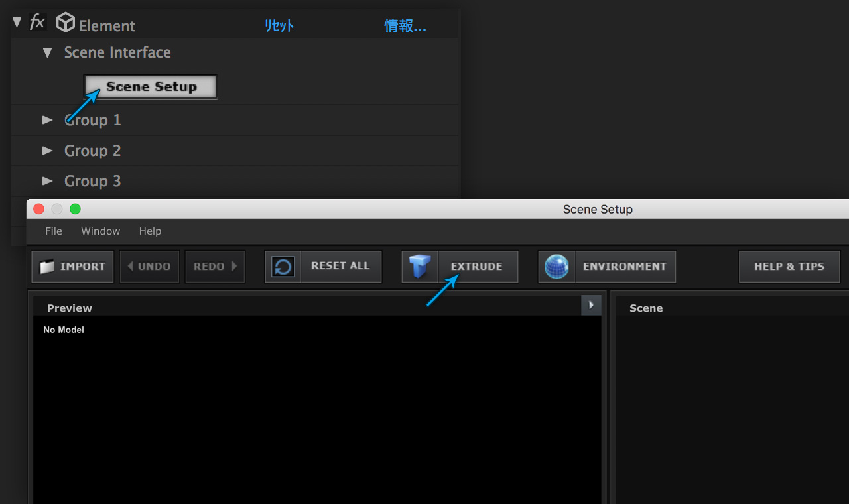Expand Group 3 properties
The image size is (849, 504).
point(47,181)
